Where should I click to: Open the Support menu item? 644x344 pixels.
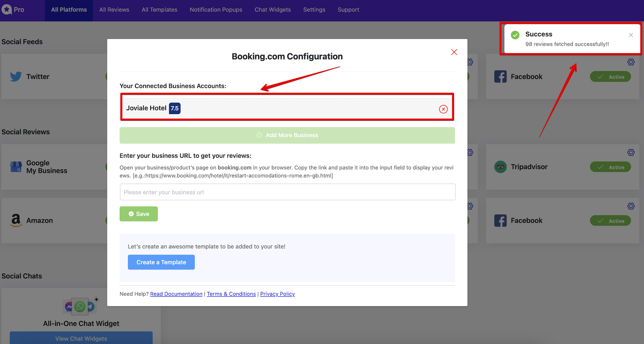click(x=349, y=10)
